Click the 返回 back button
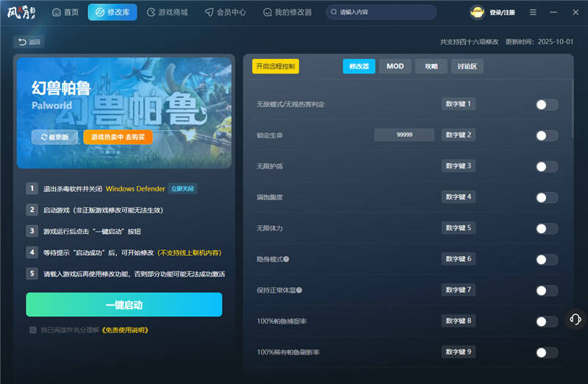 (29, 42)
